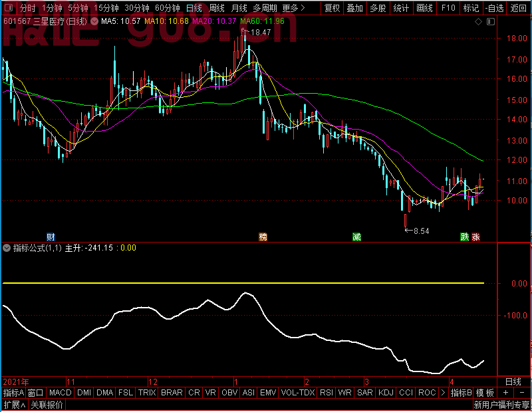Remove a sub-window with minus icon

tap(522, 393)
